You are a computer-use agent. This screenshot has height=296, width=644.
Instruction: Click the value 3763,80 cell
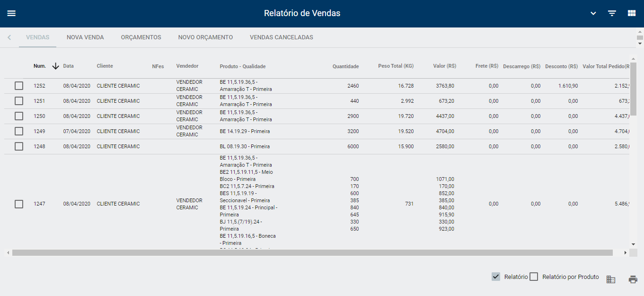pyautogui.click(x=445, y=86)
